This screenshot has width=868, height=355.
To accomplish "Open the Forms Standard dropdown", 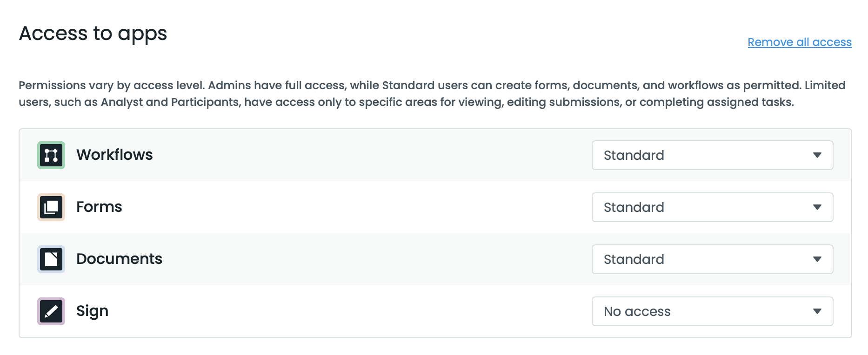I will pyautogui.click(x=712, y=207).
